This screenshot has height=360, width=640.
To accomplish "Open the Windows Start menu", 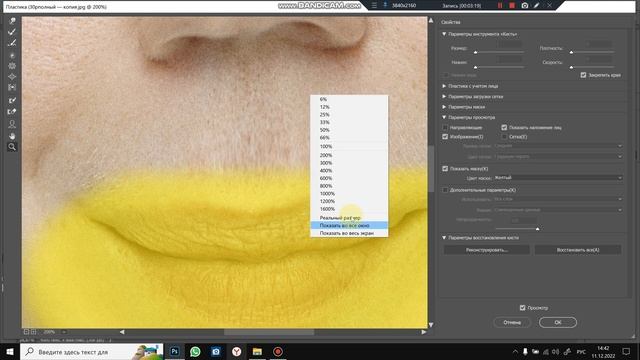I will 10,351.
